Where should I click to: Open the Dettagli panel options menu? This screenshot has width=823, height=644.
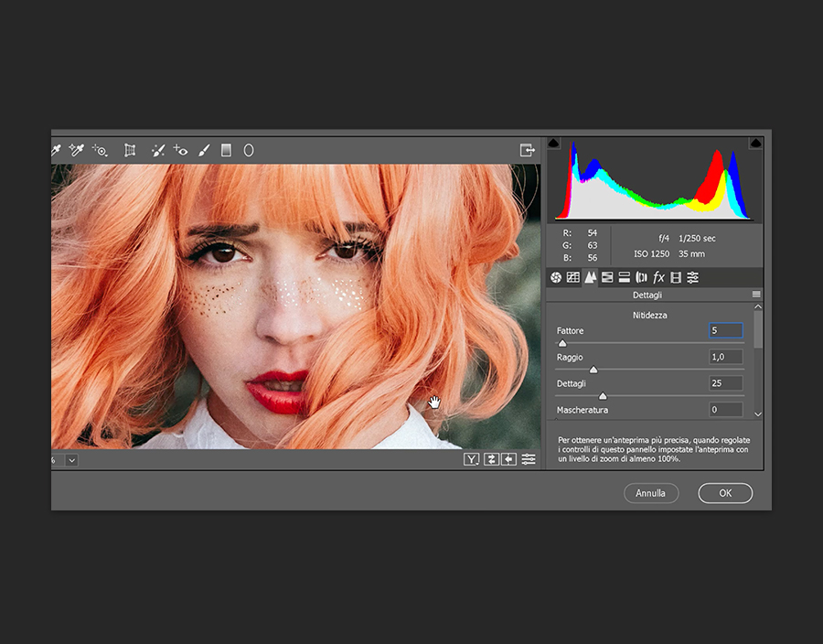tap(755, 295)
